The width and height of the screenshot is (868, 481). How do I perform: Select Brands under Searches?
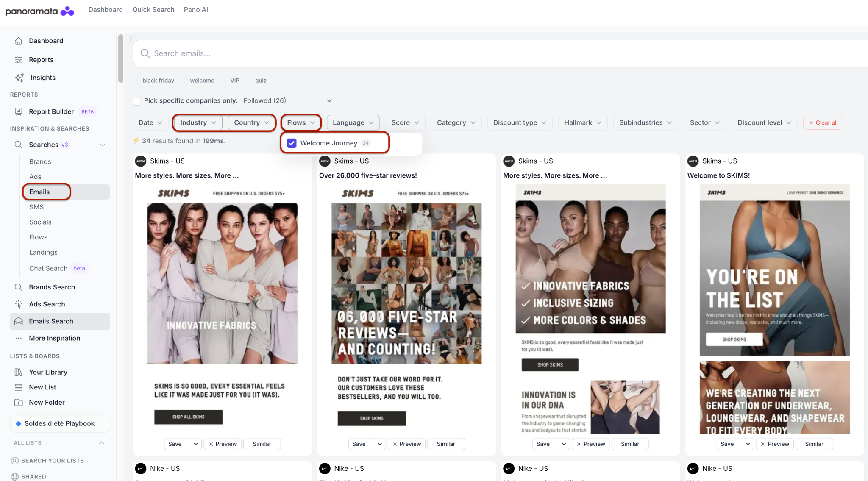(x=40, y=162)
